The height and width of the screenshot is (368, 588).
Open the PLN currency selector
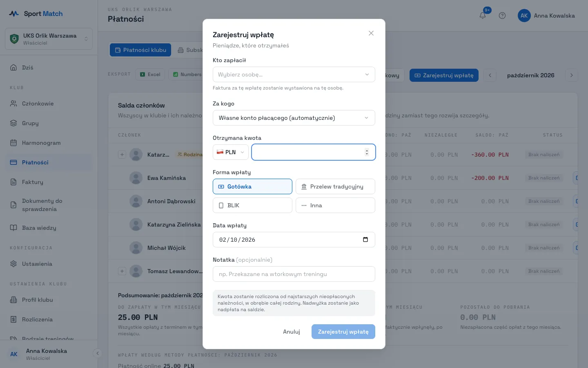(x=230, y=152)
